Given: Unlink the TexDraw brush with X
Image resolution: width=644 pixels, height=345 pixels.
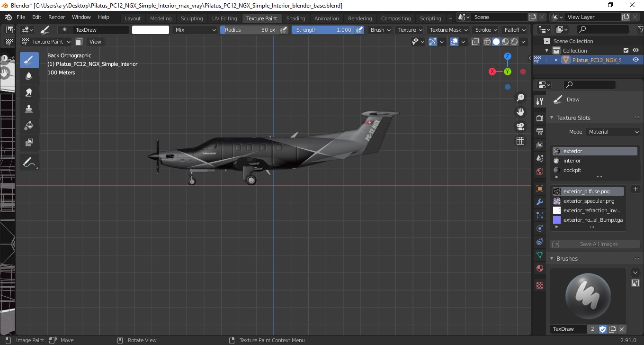Looking at the screenshot, I should coord(622,329).
